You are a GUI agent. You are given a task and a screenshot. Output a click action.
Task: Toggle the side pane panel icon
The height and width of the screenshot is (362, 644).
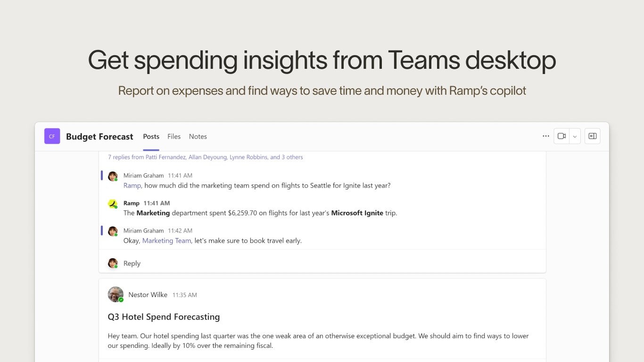click(592, 136)
